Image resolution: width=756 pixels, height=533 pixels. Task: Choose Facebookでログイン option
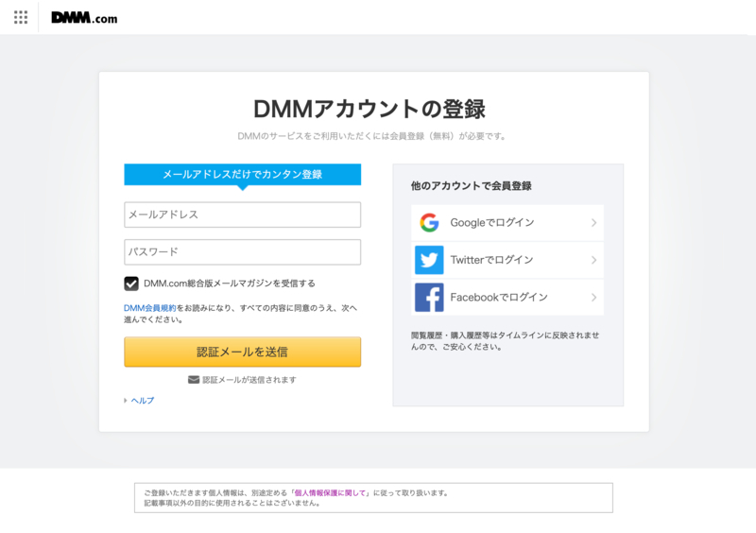[507, 297]
